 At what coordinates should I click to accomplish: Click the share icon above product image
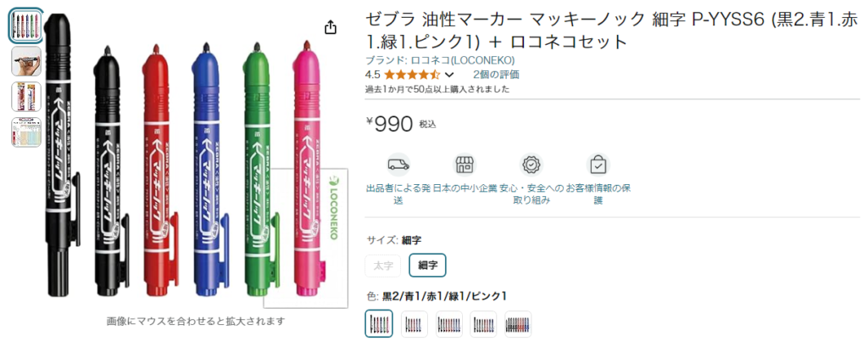(x=331, y=27)
